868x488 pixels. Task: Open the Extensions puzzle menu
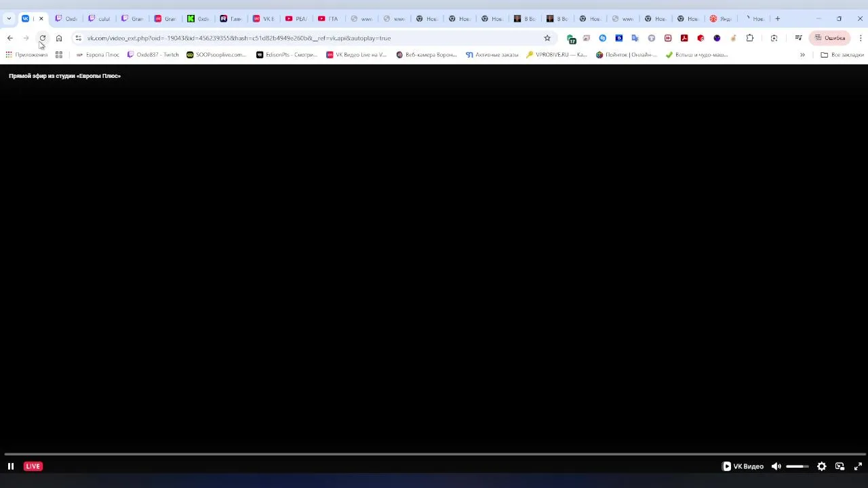click(x=749, y=38)
